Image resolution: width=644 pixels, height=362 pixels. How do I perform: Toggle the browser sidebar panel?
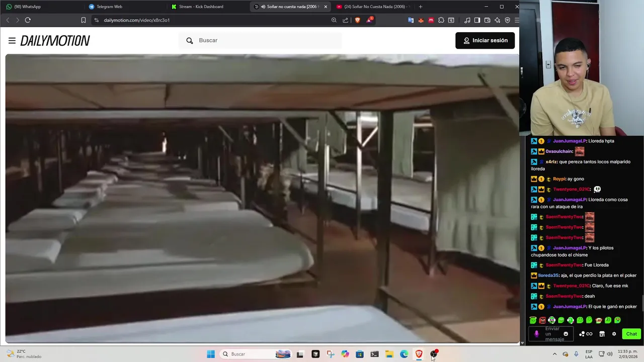point(477,20)
